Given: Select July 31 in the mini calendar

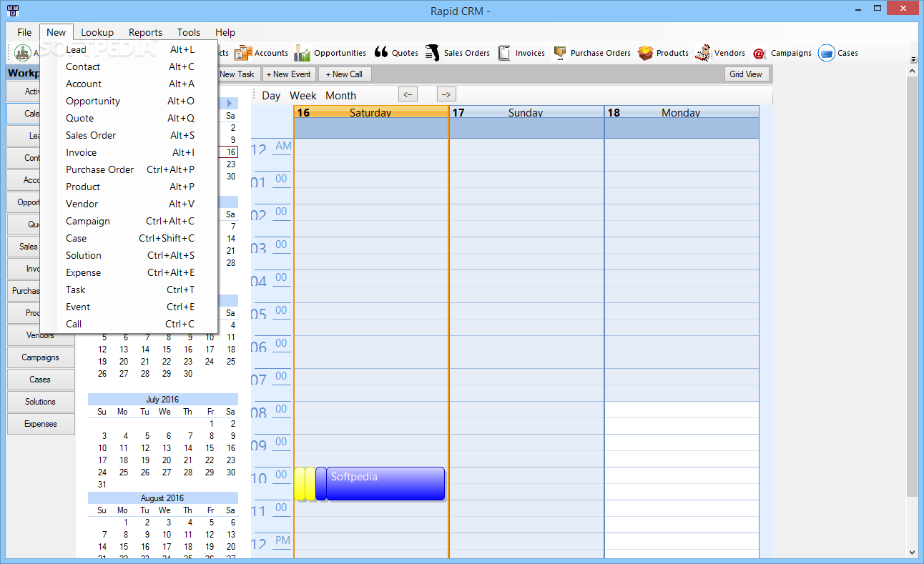Looking at the screenshot, I should point(102,485).
